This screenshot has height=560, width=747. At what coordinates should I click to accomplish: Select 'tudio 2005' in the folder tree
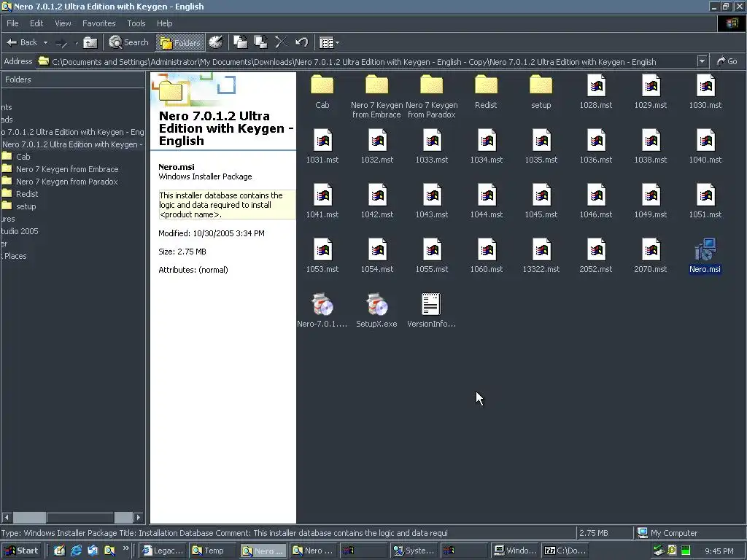tap(20, 231)
